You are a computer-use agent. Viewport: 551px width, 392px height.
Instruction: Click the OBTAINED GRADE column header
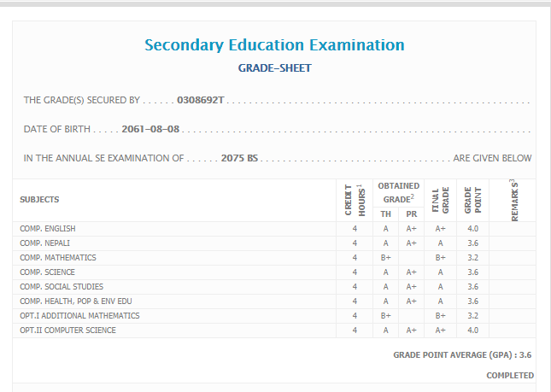tap(398, 192)
